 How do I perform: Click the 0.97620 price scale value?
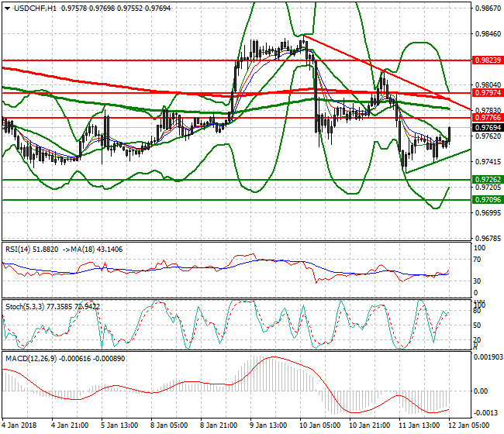coord(488,136)
